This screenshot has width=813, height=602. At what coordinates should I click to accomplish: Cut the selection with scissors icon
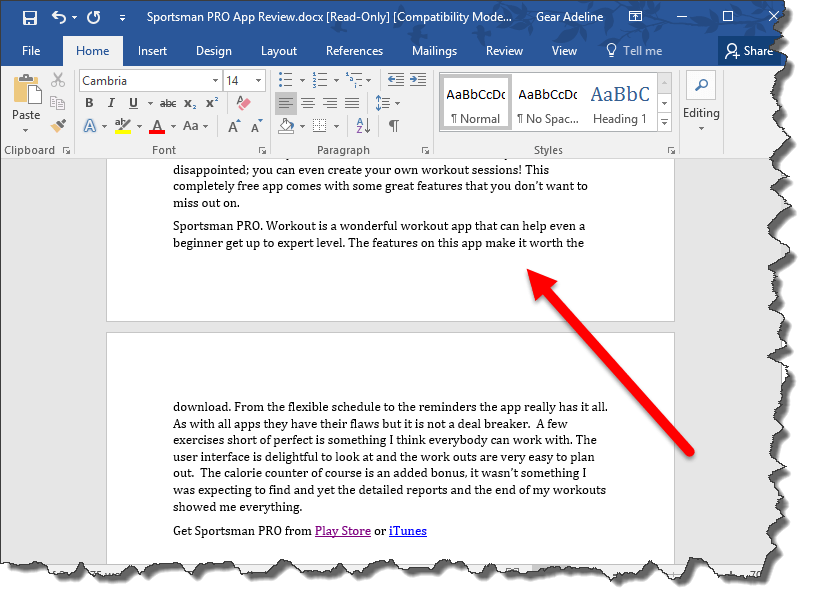click(58, 80)
